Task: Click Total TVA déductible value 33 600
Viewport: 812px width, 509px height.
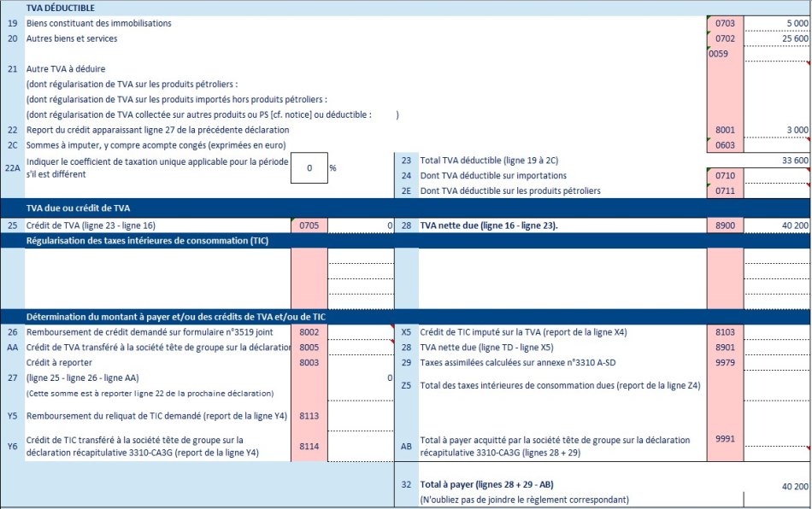Action: tap(776, 161)
